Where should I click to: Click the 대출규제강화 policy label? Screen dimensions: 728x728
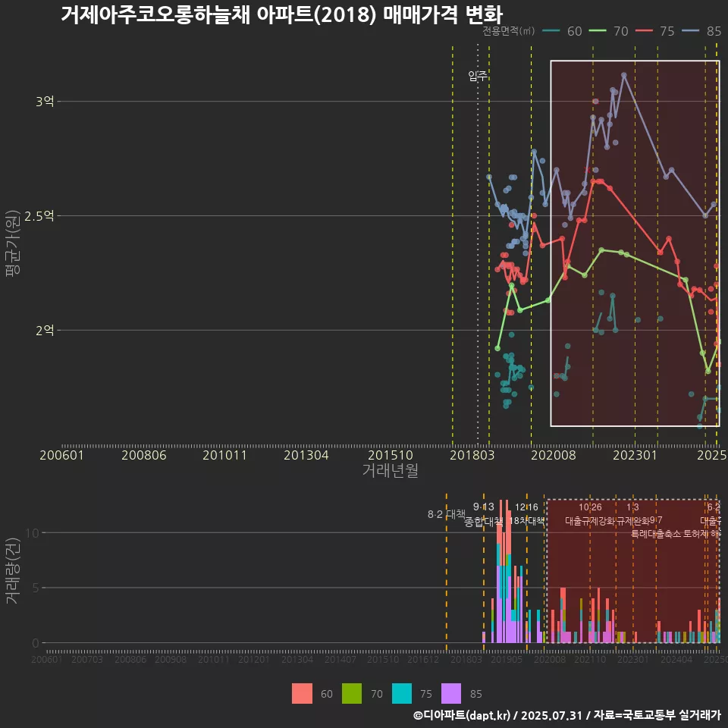point(590,521)
